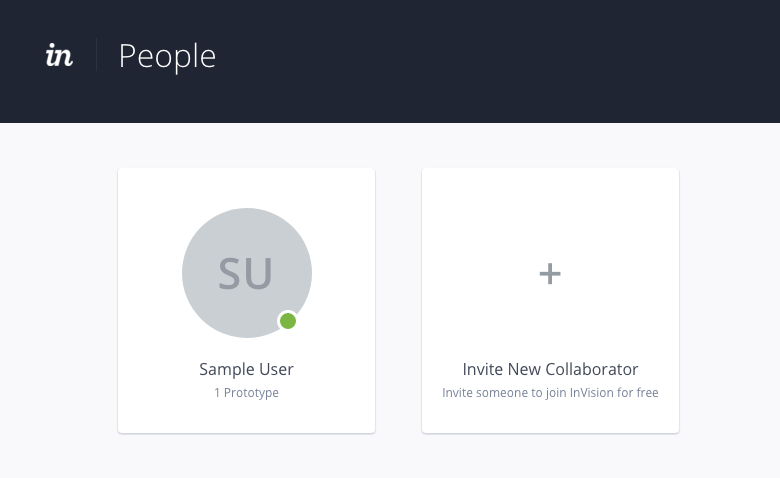Select the Invite New Collaborator label
This screenshot has width=780, height=478.
550,369
